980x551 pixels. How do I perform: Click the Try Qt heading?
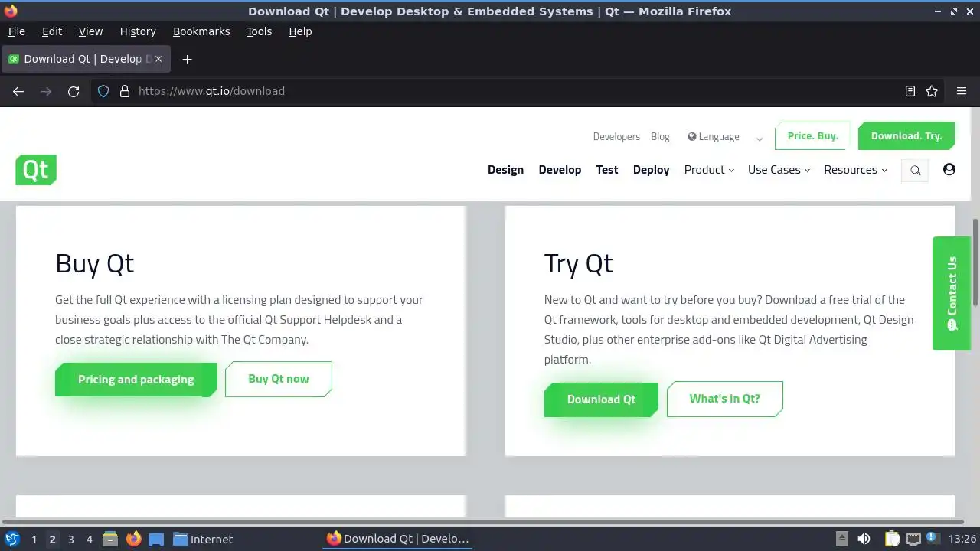point(578,263)
